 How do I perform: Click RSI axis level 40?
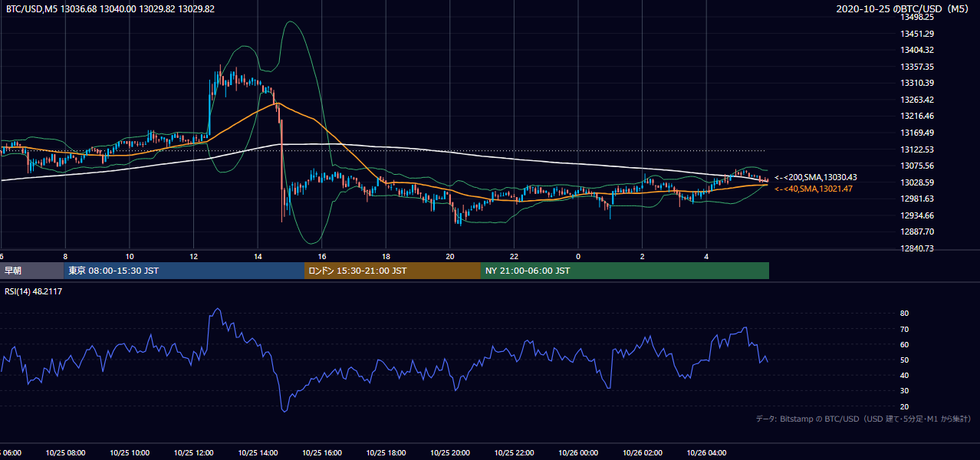904,375
